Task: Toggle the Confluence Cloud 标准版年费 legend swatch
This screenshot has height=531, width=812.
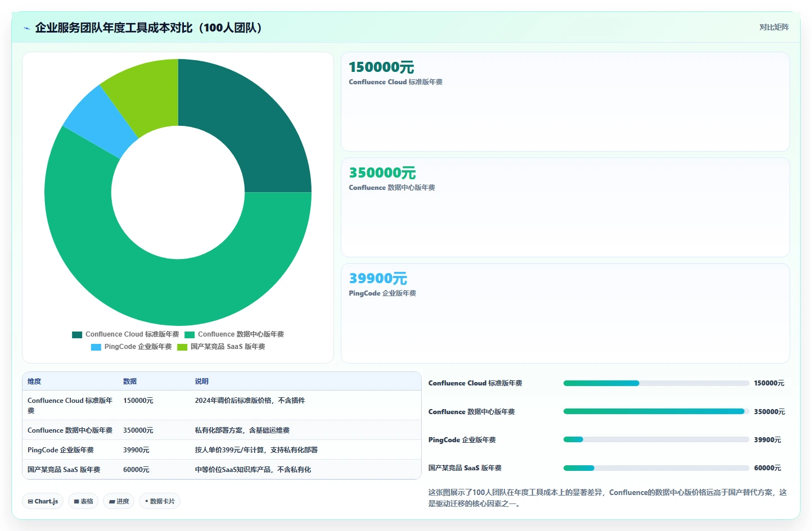Action: click(x=77, y=334)
